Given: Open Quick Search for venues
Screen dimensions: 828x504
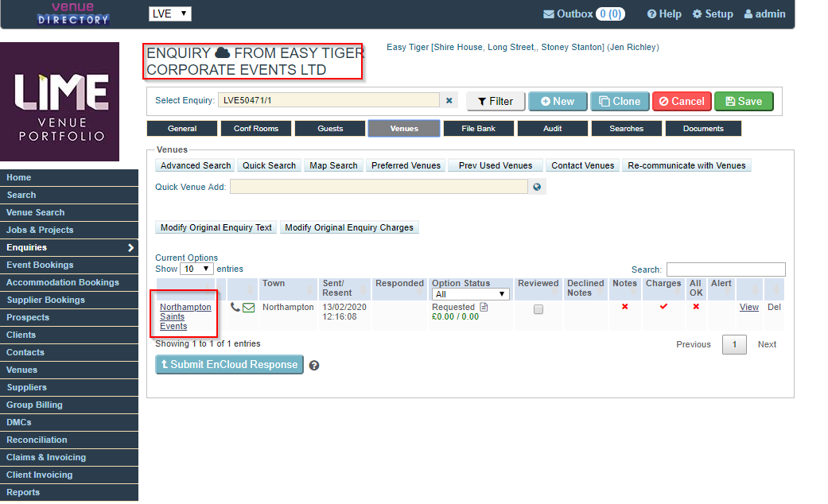Looking at the screenshot, I should tap(270, 165).
